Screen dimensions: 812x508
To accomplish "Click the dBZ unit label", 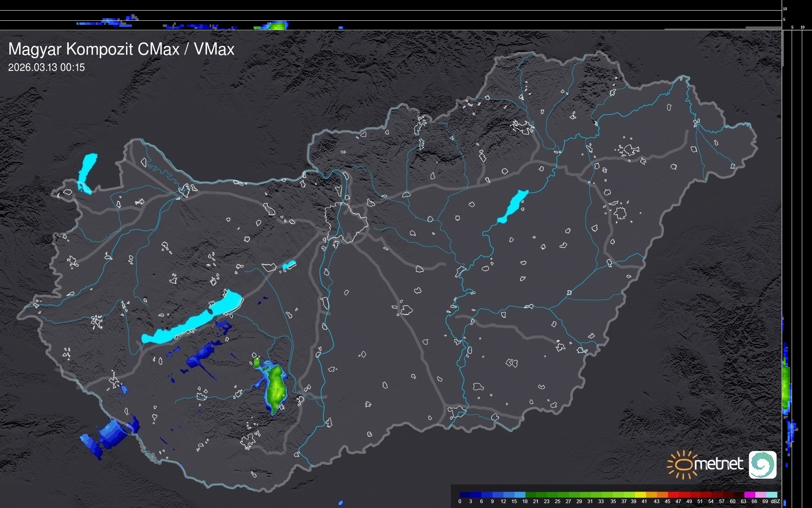I will 775,501.
